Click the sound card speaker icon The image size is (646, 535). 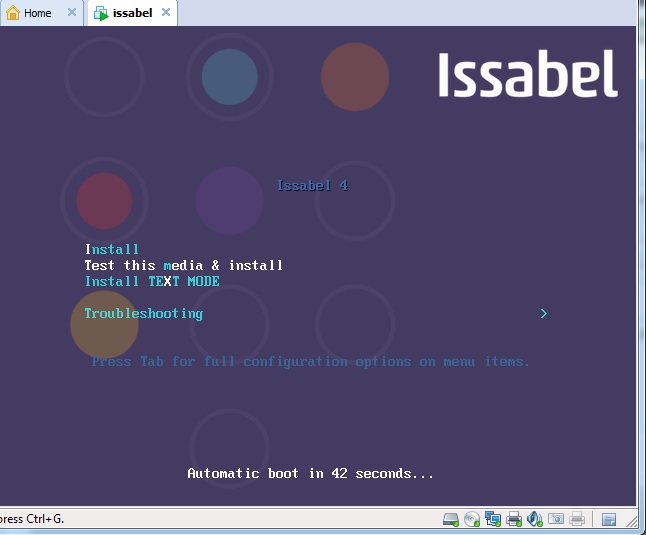click(535, 519)
